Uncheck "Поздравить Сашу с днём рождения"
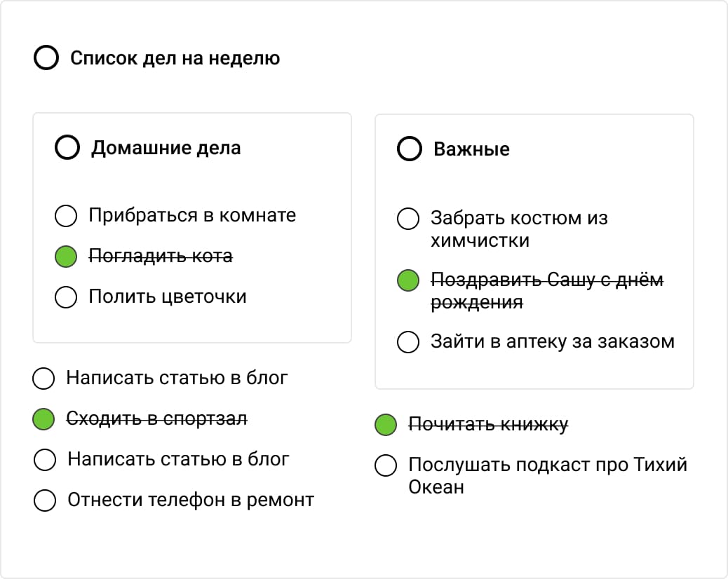 pyautogui.click(x=407, y=280)
